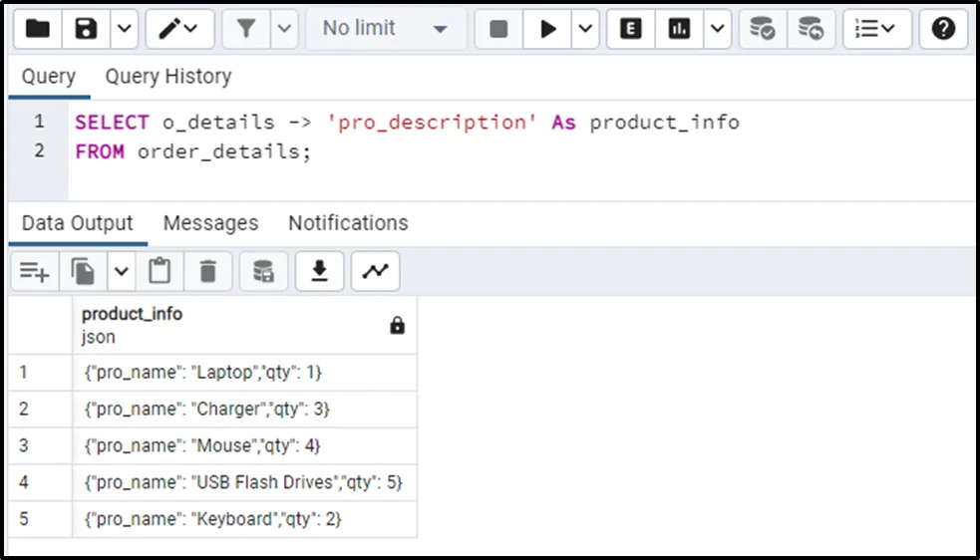Run the query with the Execute button
The height and width of the screenshot is (560, 980).
(548, 29)
